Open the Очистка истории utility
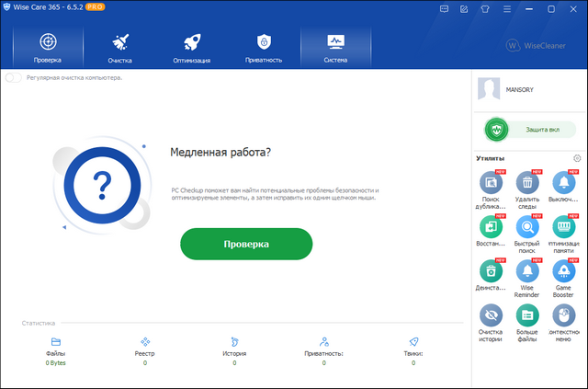This screenshot has width=588, height=389. coord(492,320)
